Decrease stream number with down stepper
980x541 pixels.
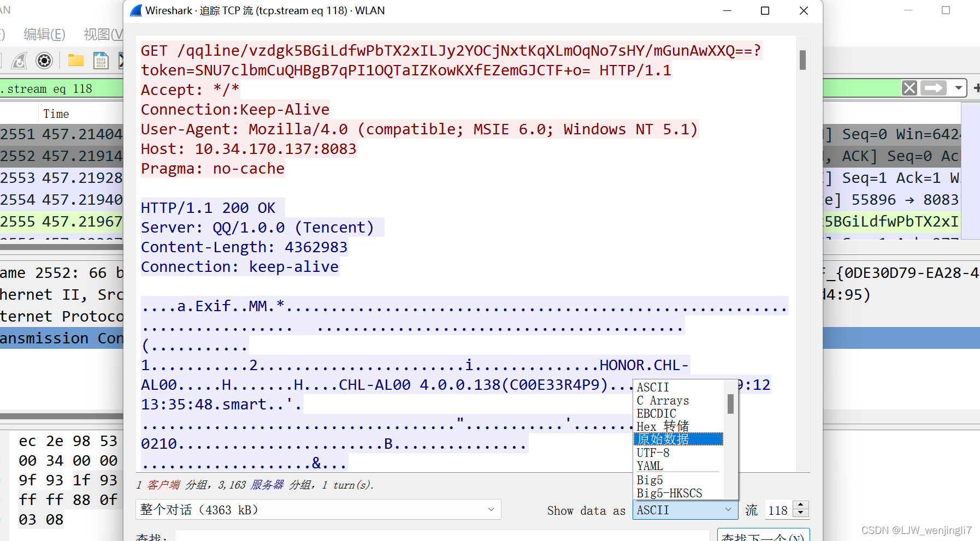point(801,514)
